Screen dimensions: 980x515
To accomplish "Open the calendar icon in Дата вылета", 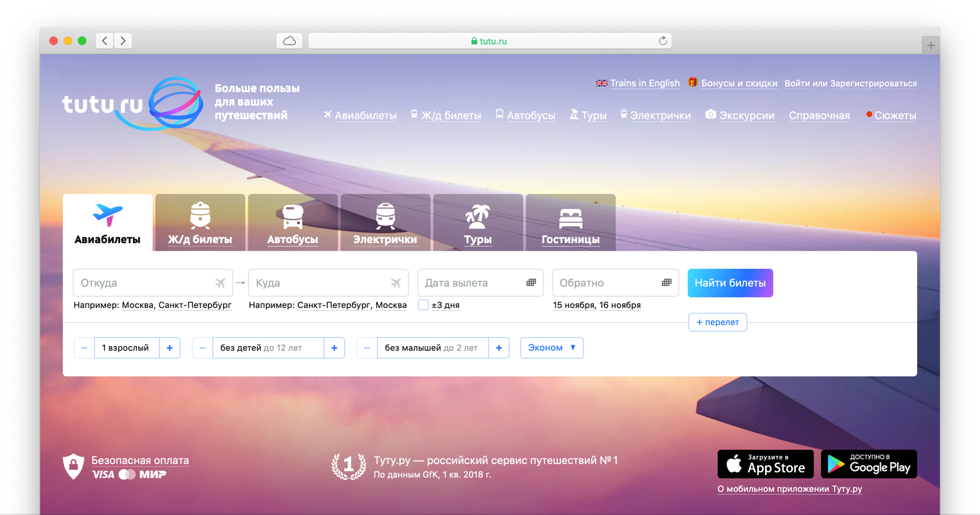I will pyautogui.click(x=531, y=283).
